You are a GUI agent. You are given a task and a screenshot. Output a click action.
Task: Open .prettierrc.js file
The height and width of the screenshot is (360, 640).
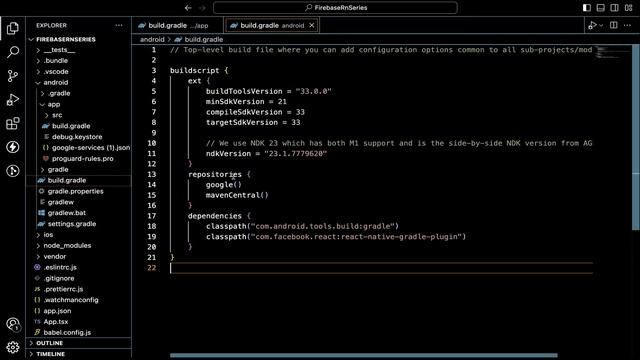coord(78,289)
